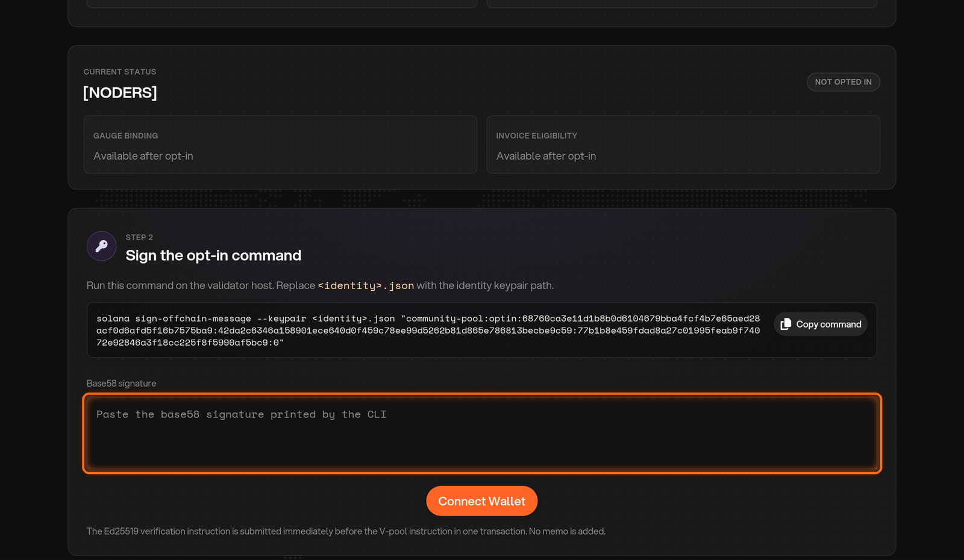This screenshot has width=964, height=560.
Task: Click the <identity>.json highlighted code text
Action: pos(366,285)
